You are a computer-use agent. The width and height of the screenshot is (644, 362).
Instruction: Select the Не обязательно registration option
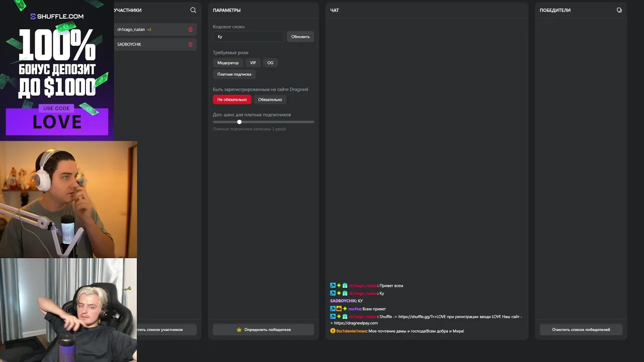232,100
